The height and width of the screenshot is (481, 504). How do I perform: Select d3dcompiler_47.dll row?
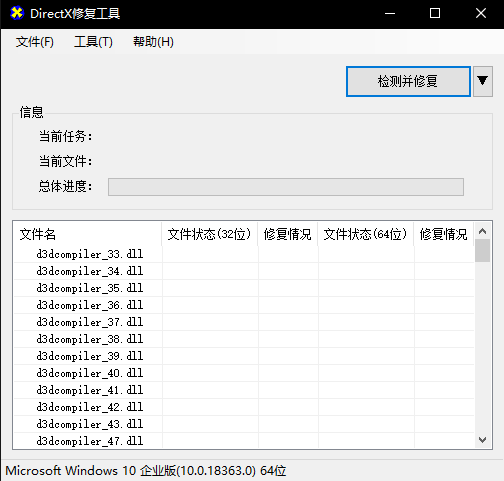click(x=244, y=441)
